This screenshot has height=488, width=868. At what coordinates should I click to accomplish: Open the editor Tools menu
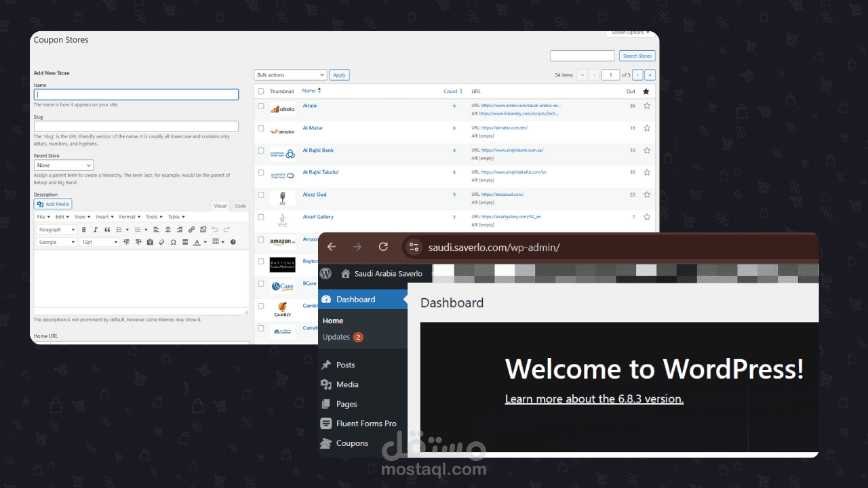click(x=154, y=217)
